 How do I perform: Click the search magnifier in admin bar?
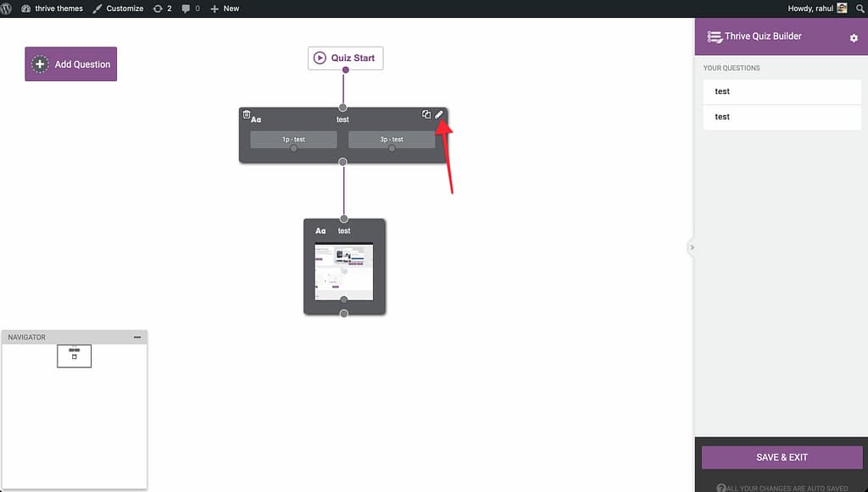(860, 8)
